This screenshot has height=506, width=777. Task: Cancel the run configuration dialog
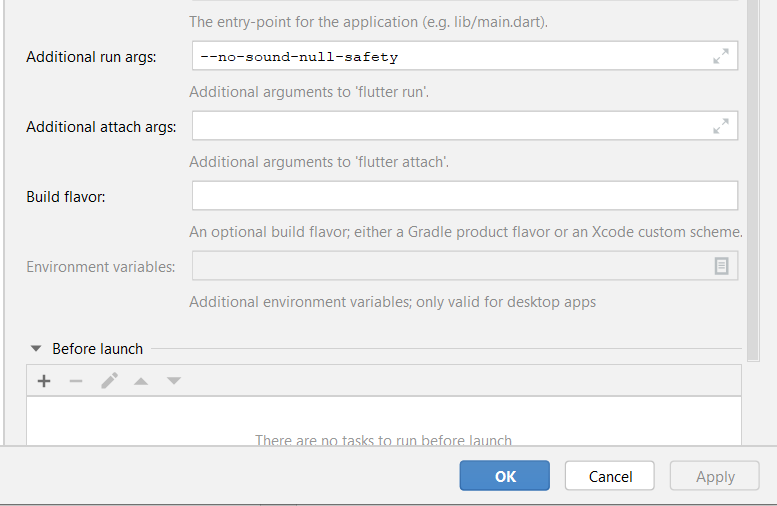[609, 476]
